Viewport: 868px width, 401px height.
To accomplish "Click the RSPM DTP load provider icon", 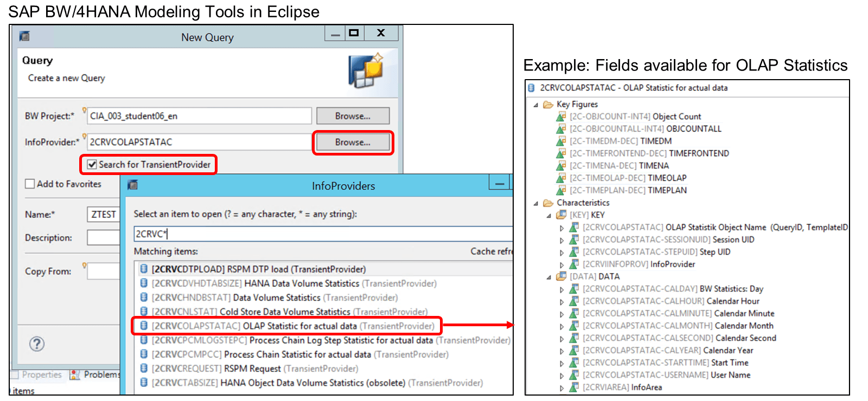I will point(144,269).
